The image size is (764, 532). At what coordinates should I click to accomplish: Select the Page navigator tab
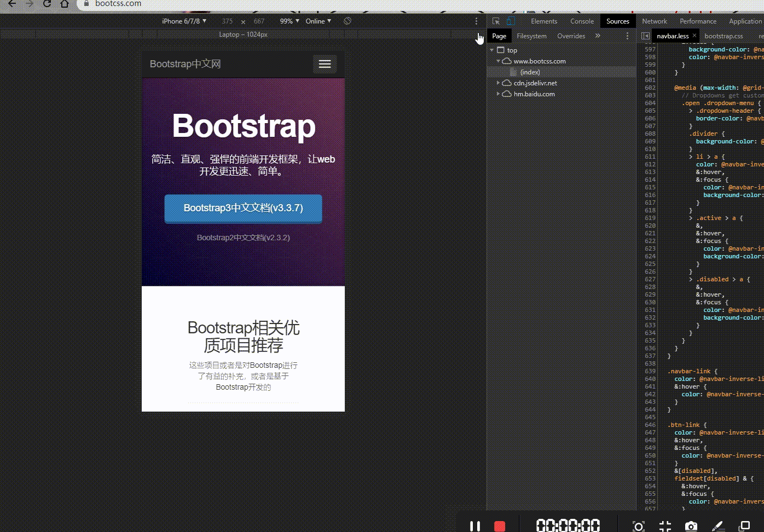(x=499, y=36)
